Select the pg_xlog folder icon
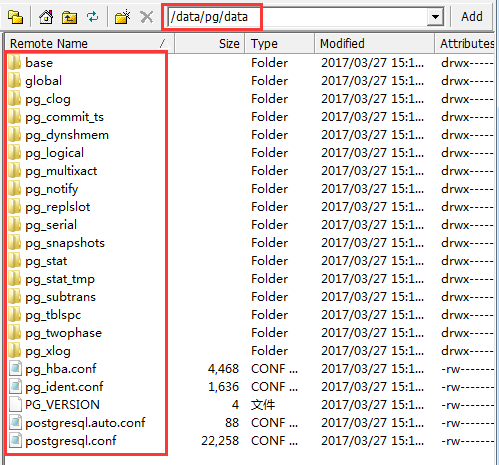This screenshot has height=465, width=499. 14,351
